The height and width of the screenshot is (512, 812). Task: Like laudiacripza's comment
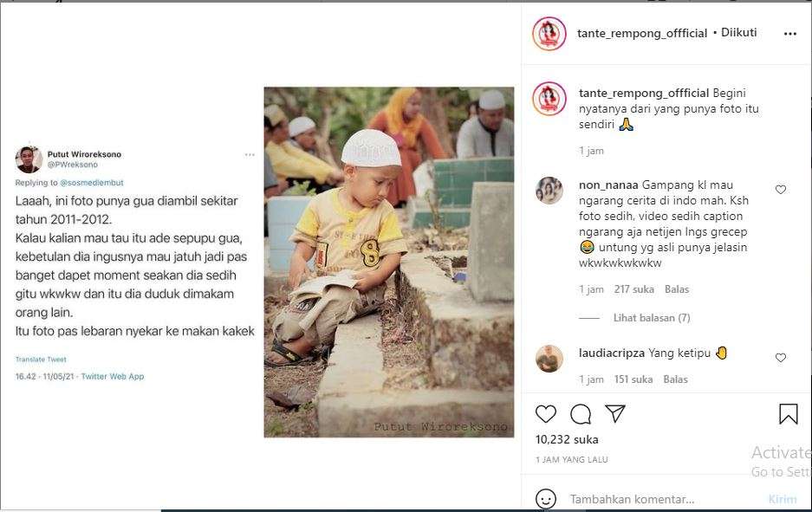pos(781,358)
